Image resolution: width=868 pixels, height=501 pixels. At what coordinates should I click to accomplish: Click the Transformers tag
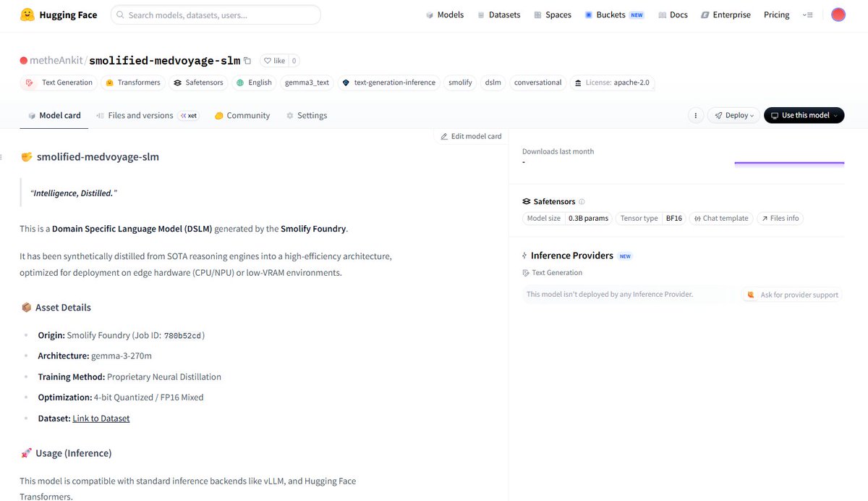point(133,83)
